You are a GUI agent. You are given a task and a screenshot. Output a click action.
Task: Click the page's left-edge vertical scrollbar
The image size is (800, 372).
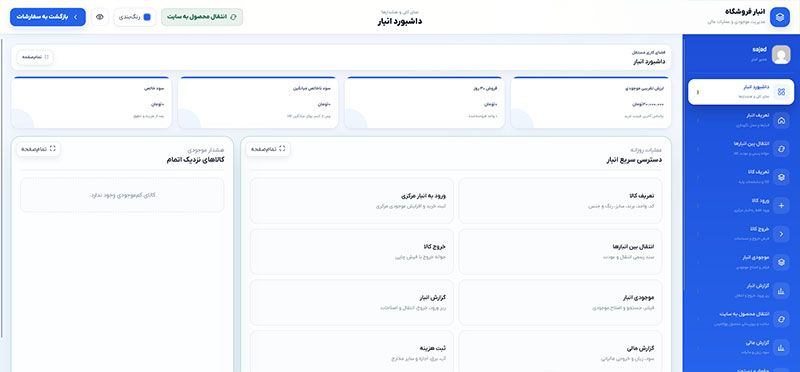click(x=2, y=188)
